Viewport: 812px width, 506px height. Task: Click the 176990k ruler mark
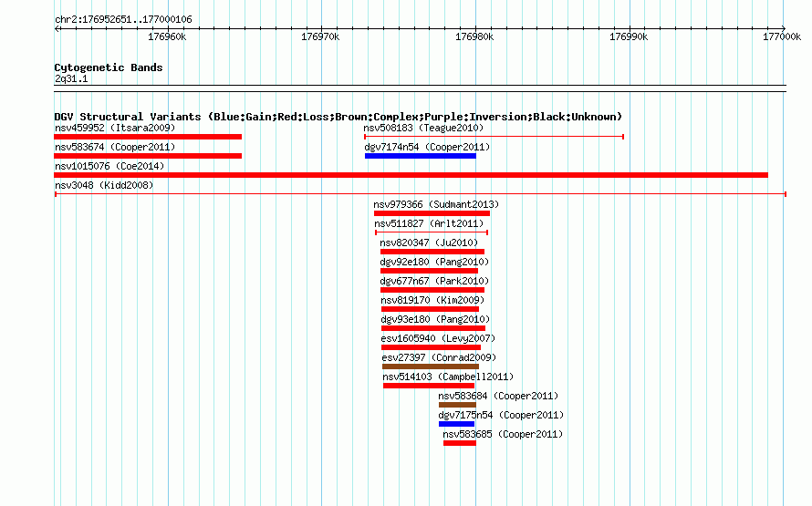coord(629,36)
